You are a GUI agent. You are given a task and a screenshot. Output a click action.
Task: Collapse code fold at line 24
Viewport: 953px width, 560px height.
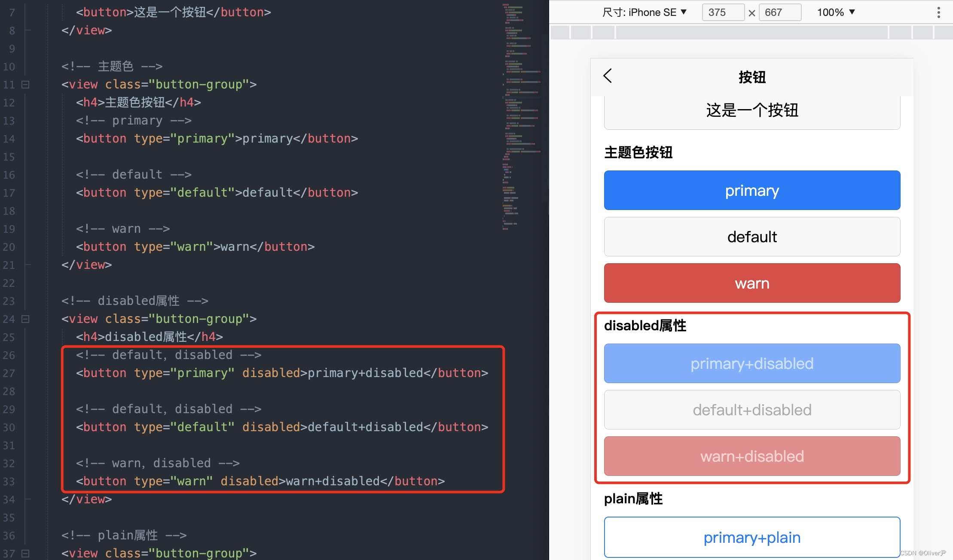(x=26, y=319)
